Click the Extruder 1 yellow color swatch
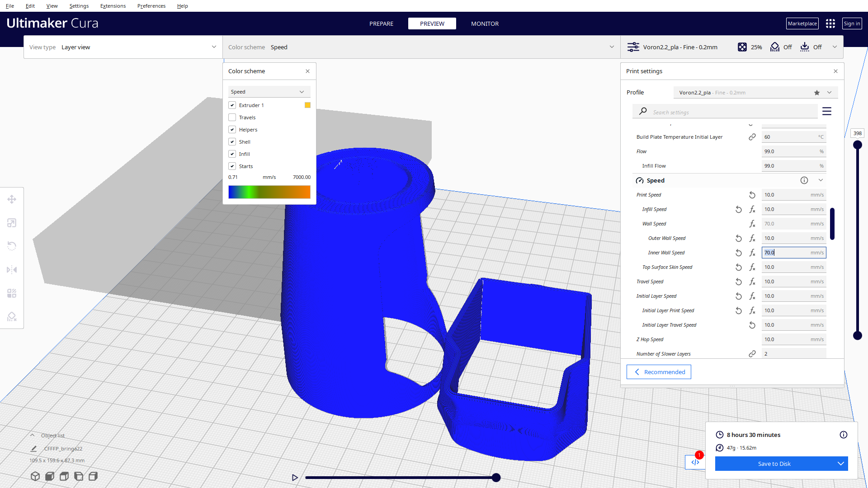 point(307,105)
